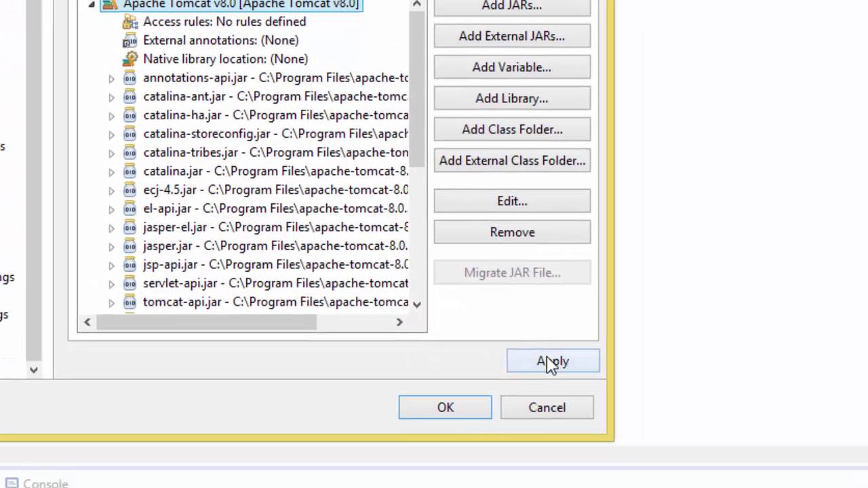Screen dimensions: 868x488
Task: Click the Native library location icon
Action: coord(130,59)
